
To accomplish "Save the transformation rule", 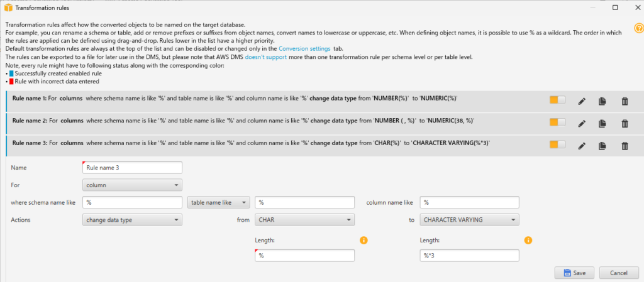I will pos(574,273).
